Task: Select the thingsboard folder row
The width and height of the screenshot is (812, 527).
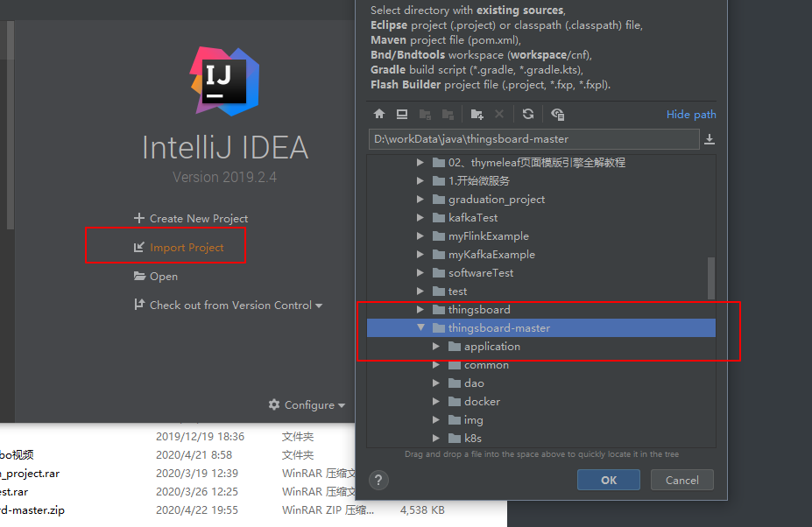Action: [541, 310]
